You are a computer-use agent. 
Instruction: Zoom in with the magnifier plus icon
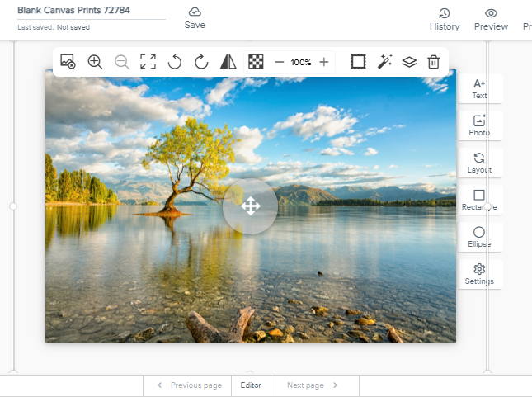coord(95,62)
